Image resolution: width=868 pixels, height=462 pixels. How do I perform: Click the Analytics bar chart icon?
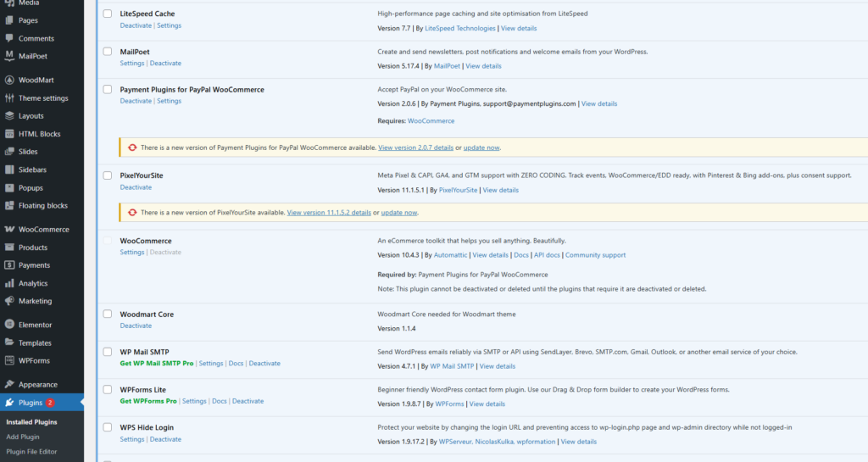pyautogui.click(x=9, y=283)
